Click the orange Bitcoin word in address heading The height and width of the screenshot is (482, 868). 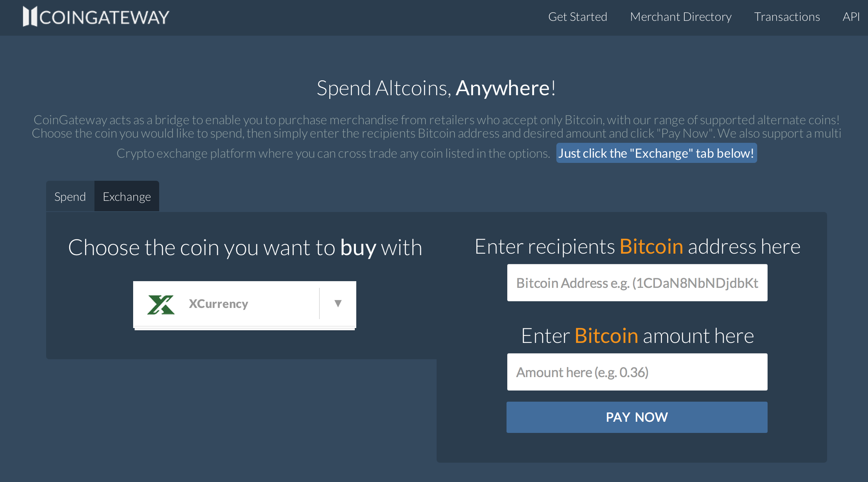[651, 247]
